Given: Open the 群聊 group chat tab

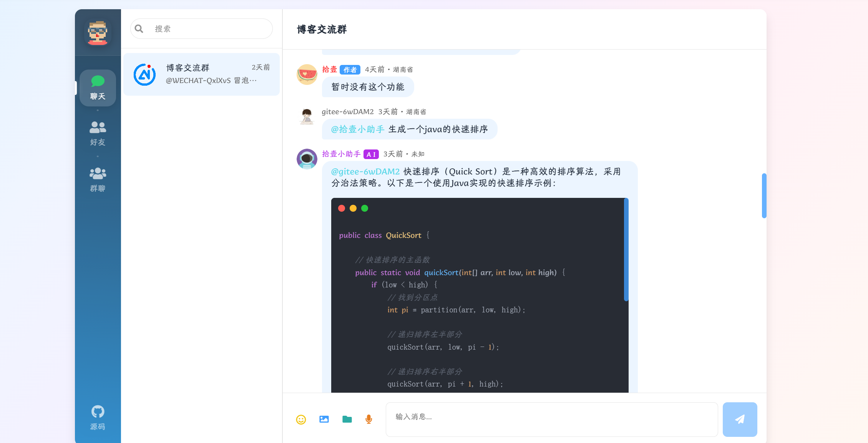Looking at the screenshot, I should pyautogui.click(x=98, y=180).
